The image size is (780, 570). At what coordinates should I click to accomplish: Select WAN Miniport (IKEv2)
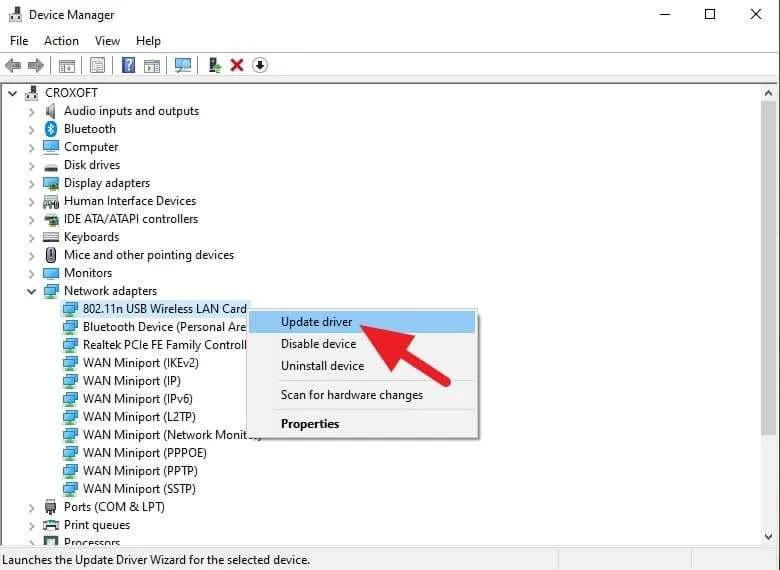(140, 363)
